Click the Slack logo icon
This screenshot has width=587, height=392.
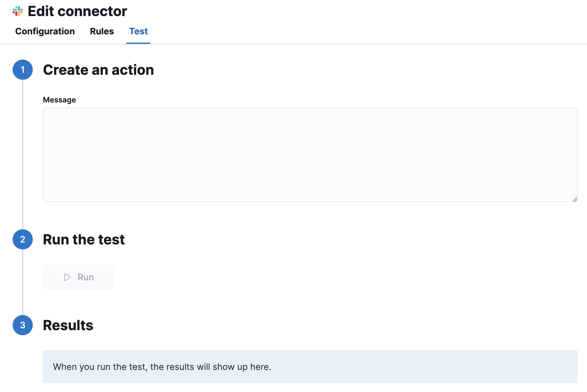[x=18, y=11]
